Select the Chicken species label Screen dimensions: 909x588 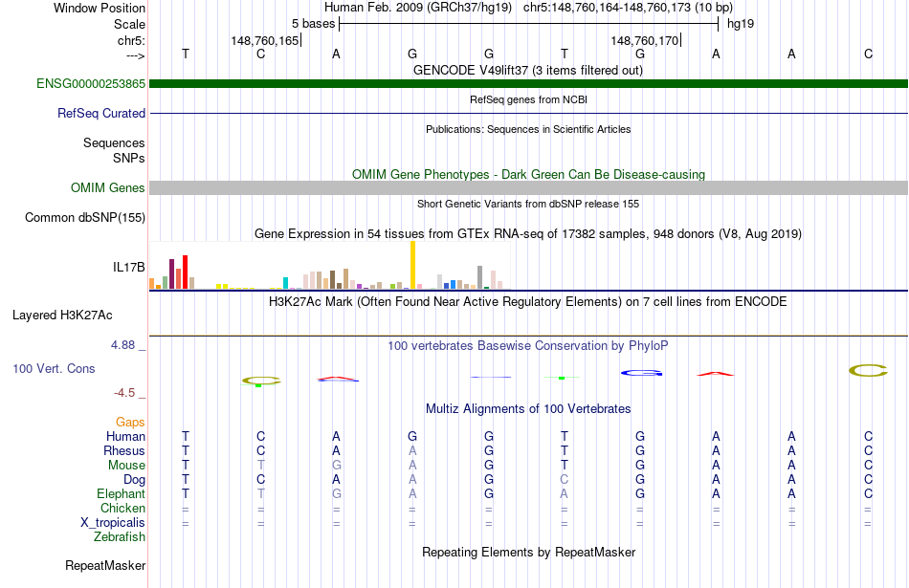122,508
